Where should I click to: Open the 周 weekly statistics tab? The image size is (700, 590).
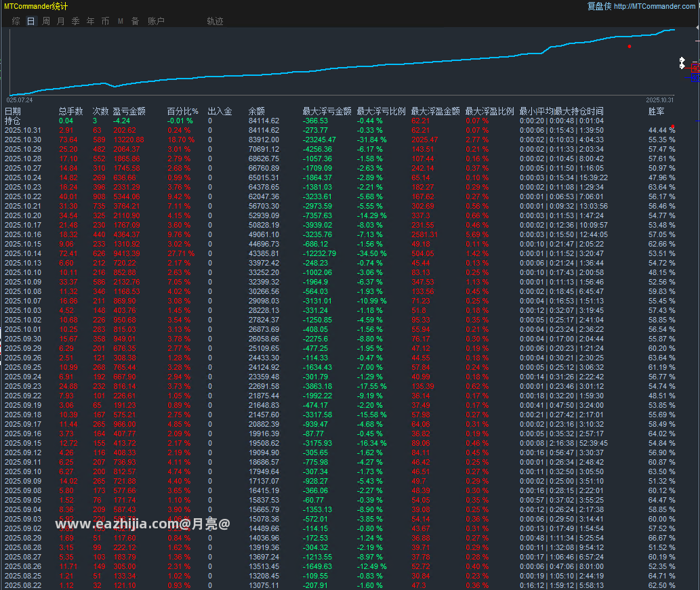(x=46, y=21)
